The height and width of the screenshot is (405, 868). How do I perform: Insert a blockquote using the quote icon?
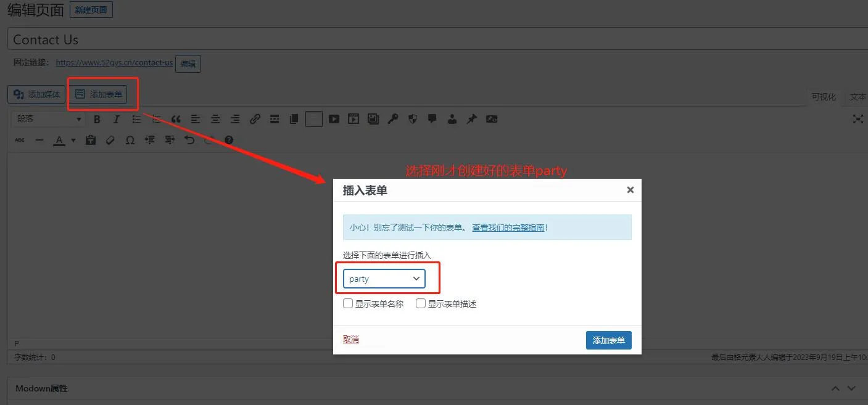176,119
